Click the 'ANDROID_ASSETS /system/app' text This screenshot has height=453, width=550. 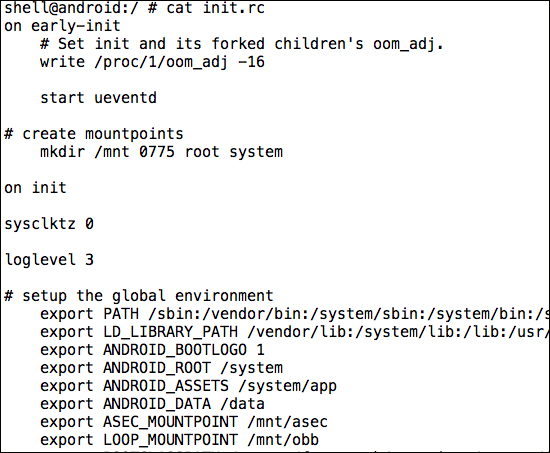click(220, 386)
